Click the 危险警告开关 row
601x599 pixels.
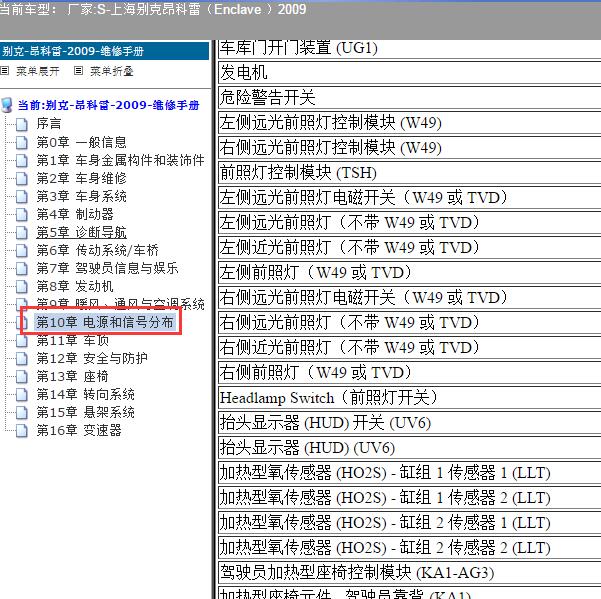(409, 97)
